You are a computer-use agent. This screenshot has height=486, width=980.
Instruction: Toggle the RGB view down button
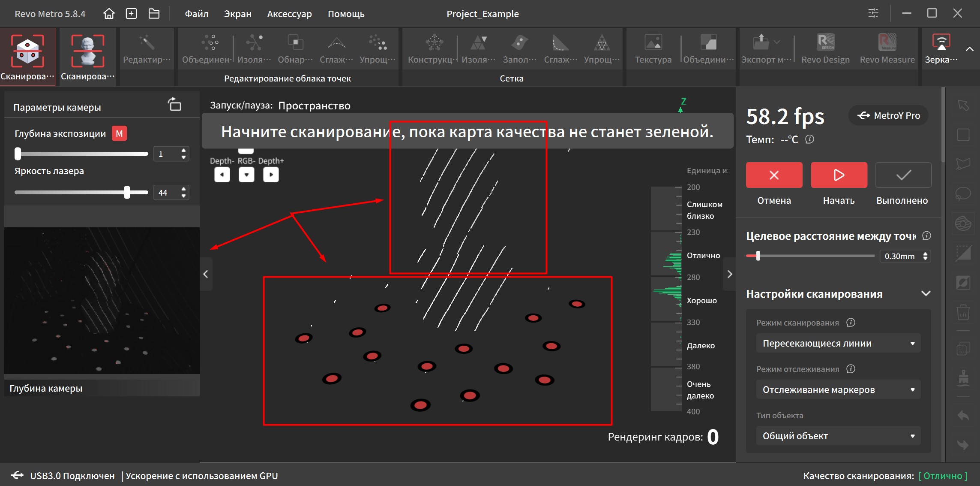click(x=246, y=175)
